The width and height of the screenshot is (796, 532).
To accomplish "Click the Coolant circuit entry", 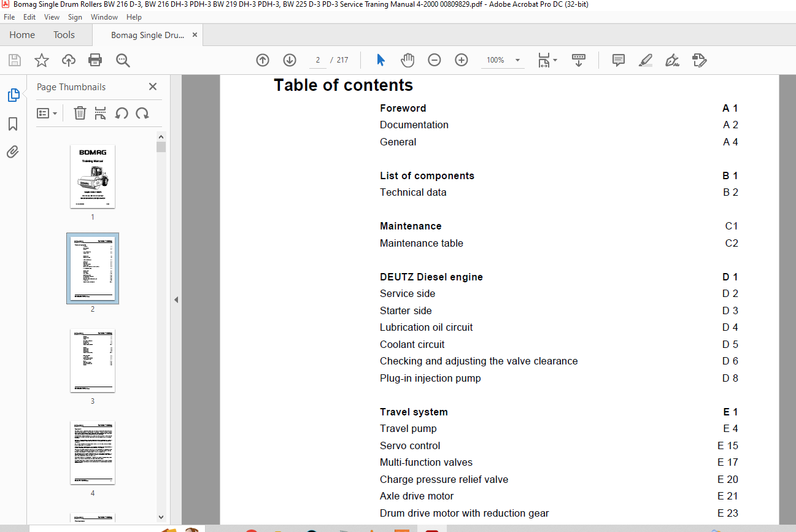I will coord(412,344).
